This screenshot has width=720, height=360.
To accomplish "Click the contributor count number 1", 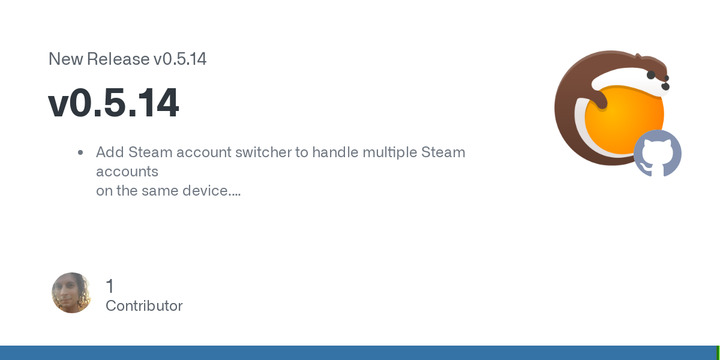I will (x=109, y=286).
